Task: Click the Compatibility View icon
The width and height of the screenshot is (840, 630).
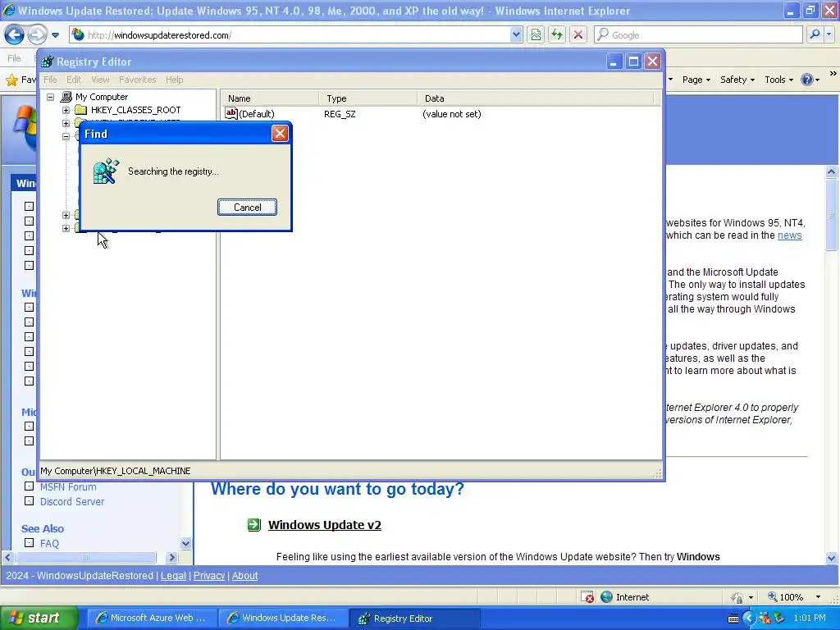Action: (536, 34)
